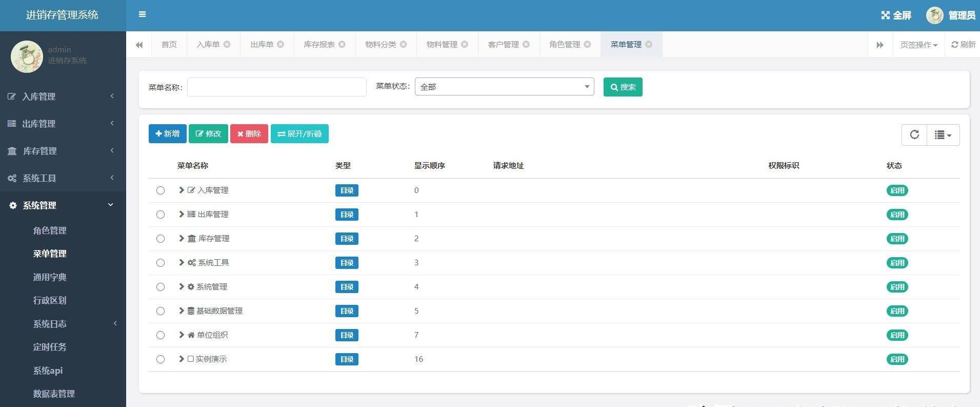Expand the 库存管理 tree row

coord(181,238)
